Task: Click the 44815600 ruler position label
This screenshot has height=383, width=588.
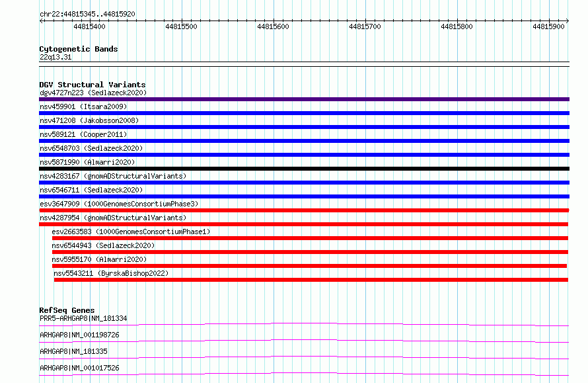Action: (x=273, y=26)
